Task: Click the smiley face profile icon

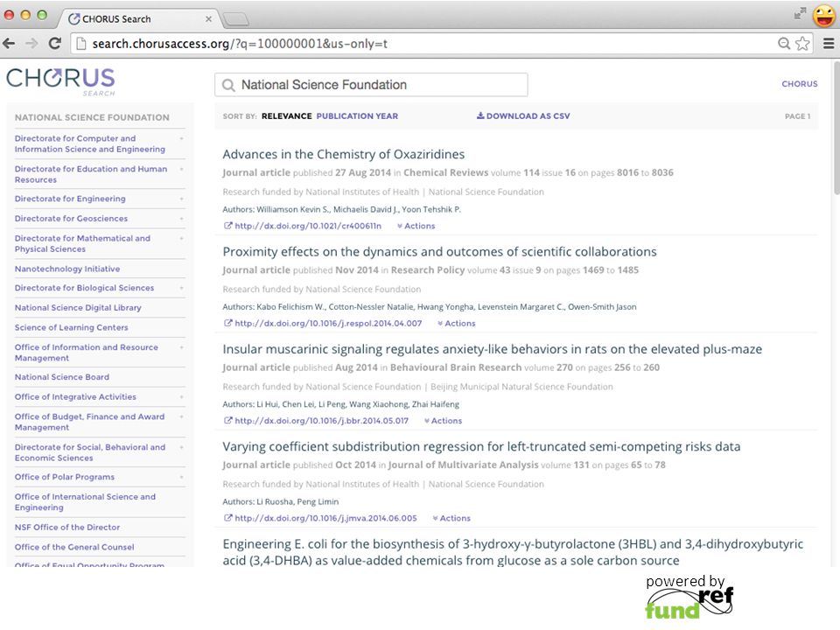Action: tap(824, 16)
